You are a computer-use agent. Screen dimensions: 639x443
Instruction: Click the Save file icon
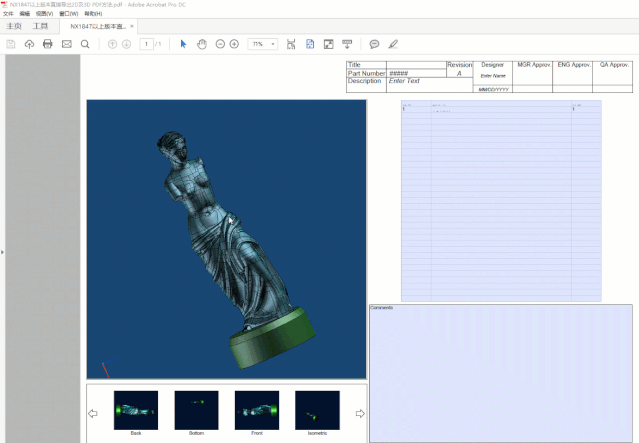point(11,44)
